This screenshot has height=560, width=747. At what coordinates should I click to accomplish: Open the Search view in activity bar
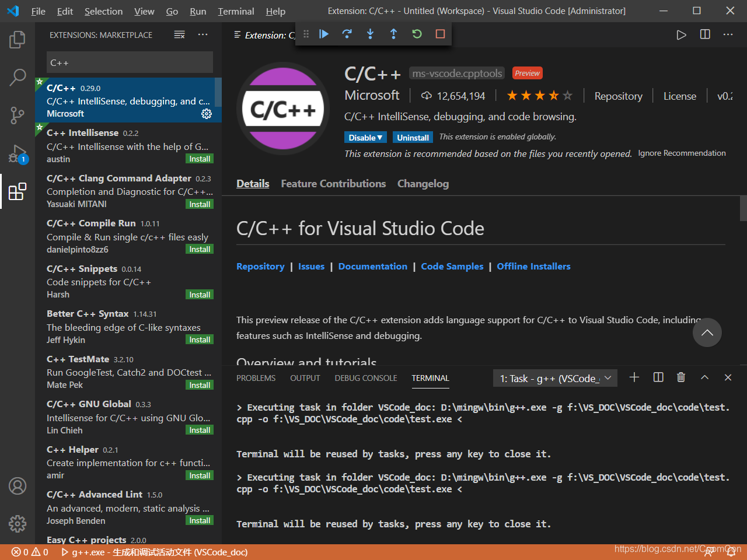coord(18,77)
